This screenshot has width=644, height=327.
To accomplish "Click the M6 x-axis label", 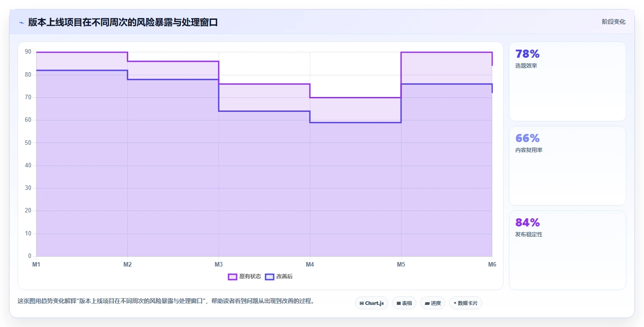I will click(492, 264).
